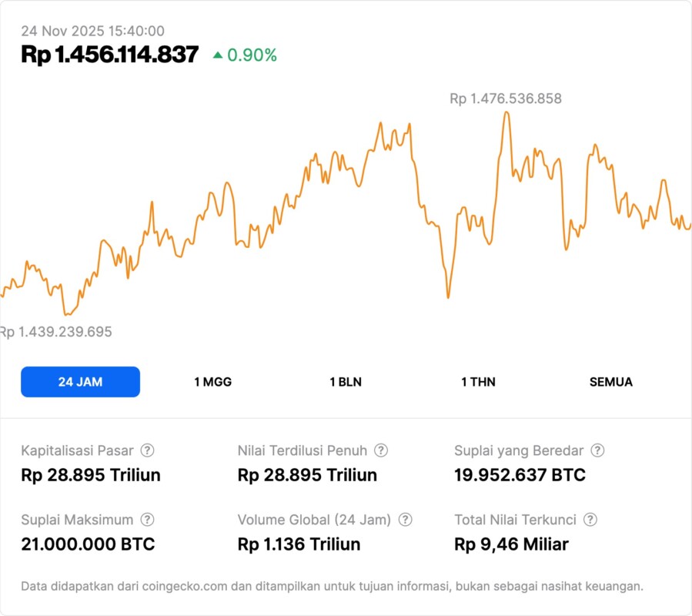Open the Volume Global (24 Jam) info icon
Image resolution: width=692 pixels, height=616 pixels.
[x=406, y=520]
